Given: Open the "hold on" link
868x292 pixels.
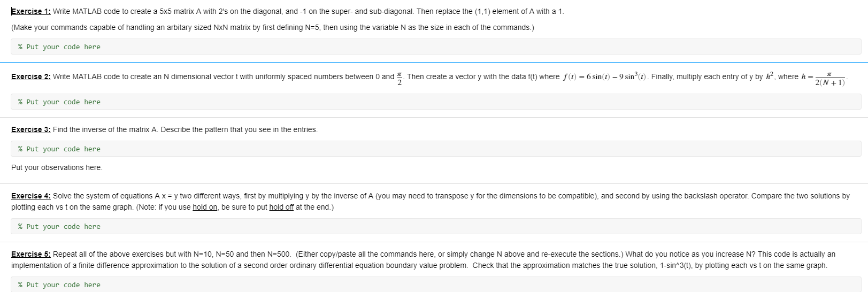Looking at the screenshot, I should tap(205, 208).
